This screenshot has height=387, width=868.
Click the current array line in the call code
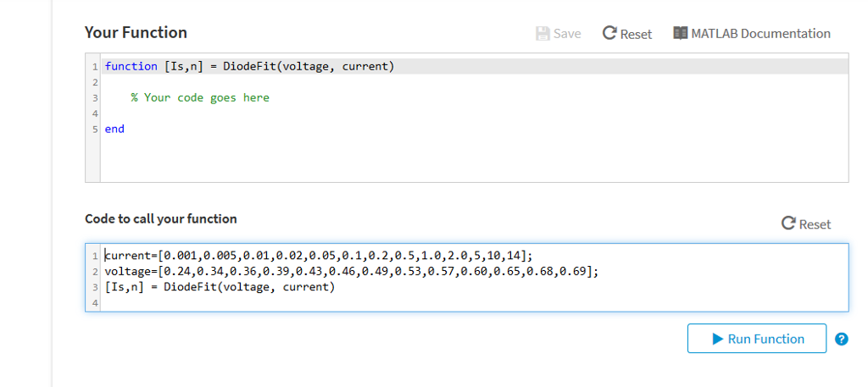click(319, 255)
